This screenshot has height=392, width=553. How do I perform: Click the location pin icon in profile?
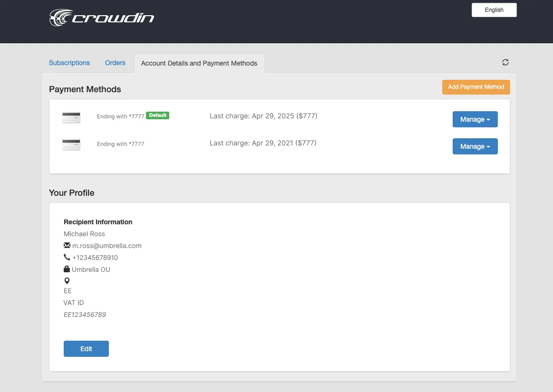click(x=67, y=281)
